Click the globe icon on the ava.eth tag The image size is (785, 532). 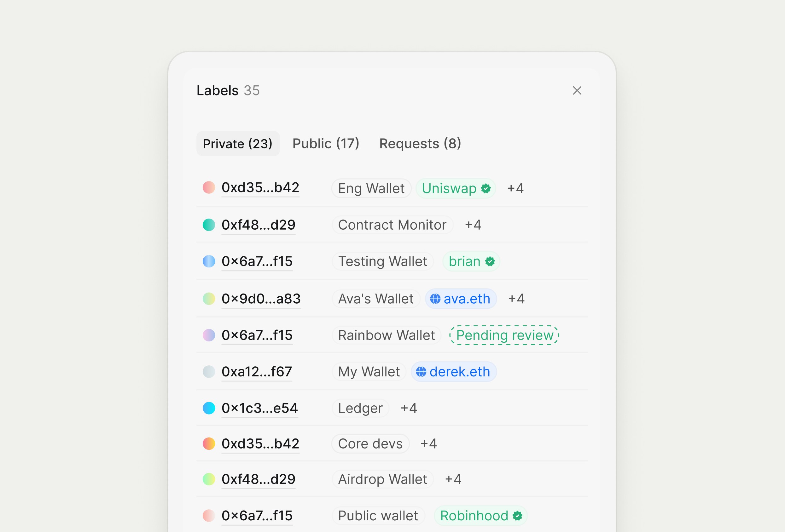tap(435, 299)
